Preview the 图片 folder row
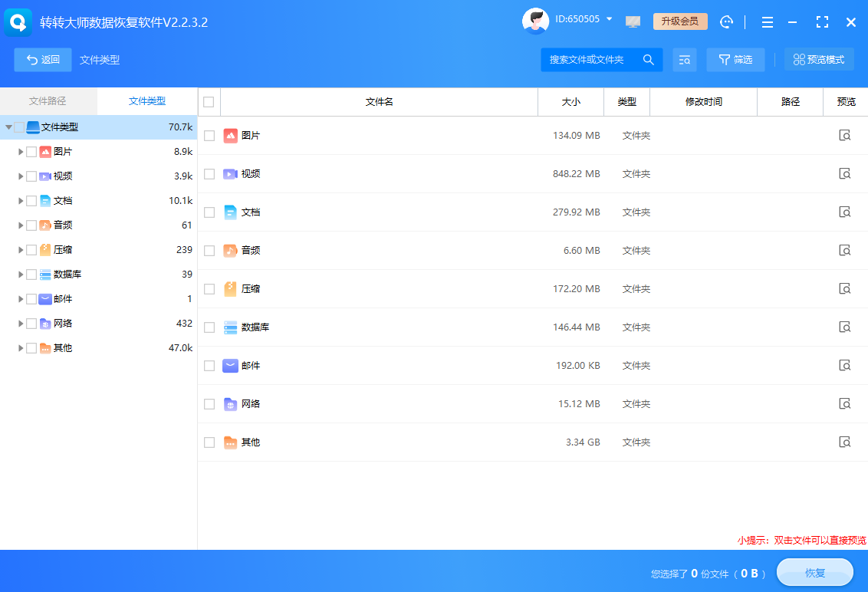This screenshot has height=592, width=868. point(845,136)
